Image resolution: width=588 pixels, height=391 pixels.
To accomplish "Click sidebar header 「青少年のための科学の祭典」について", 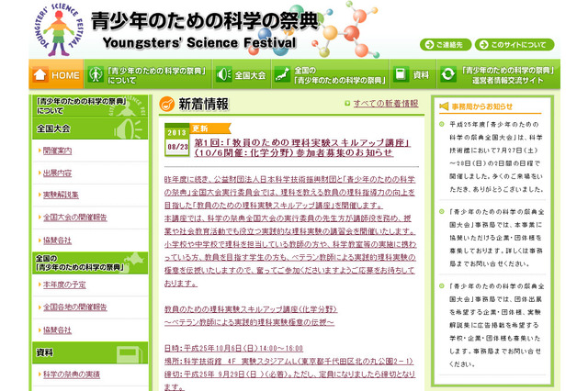I will pos(90,106).
